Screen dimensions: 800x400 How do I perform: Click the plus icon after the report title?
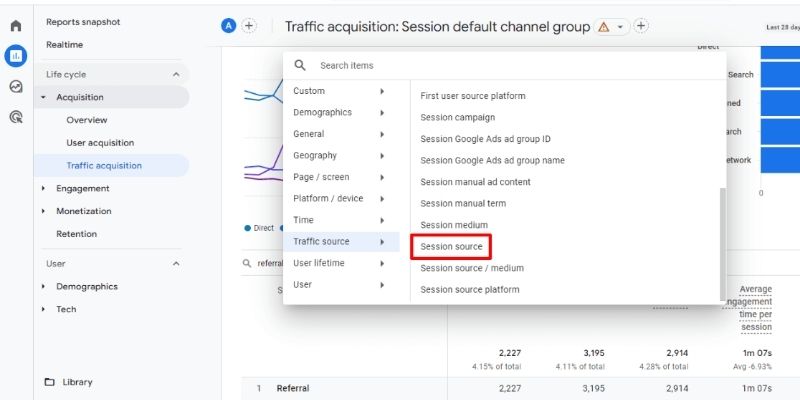pos(641,26)
